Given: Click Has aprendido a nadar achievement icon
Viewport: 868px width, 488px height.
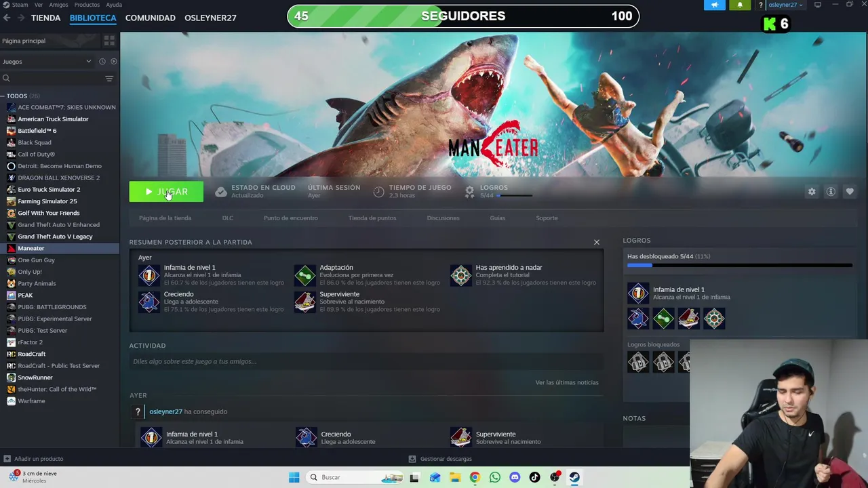Looking at the screenshot, I should point(461,275).
